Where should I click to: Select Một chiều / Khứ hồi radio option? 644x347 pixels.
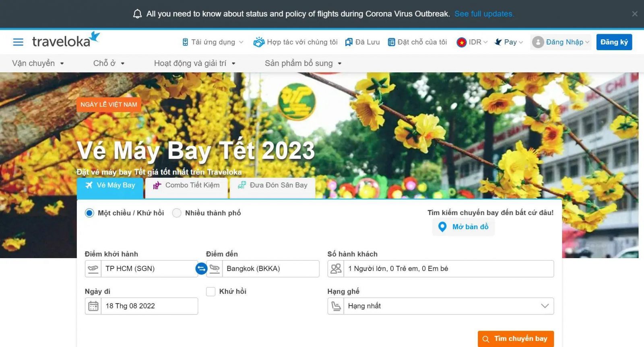(x=89, y=213)
